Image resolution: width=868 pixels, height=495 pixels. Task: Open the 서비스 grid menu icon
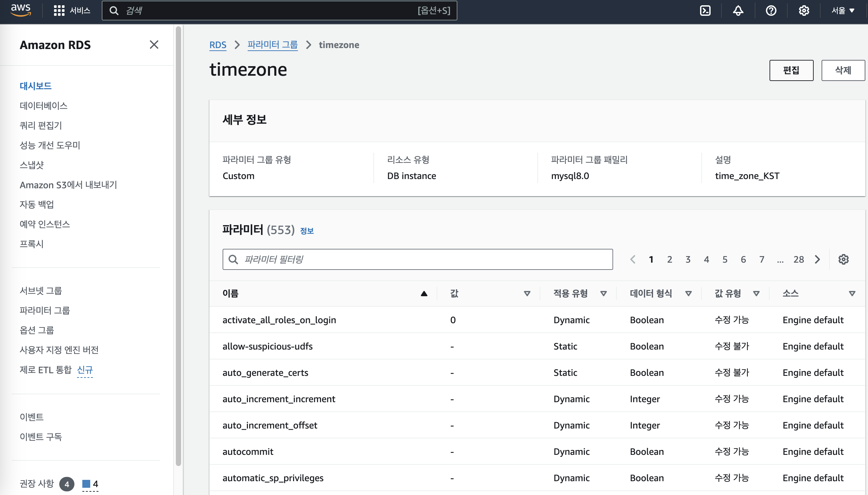[59, 11]
